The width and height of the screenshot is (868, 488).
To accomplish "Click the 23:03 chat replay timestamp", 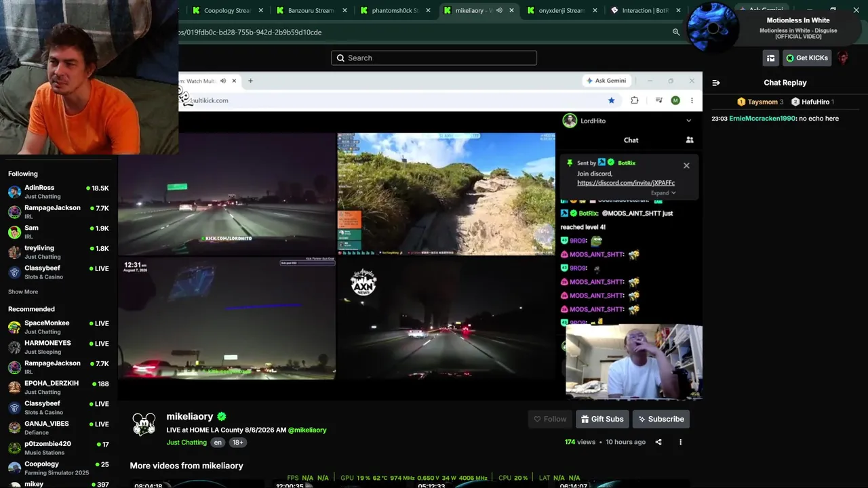I will click(719, 119).
